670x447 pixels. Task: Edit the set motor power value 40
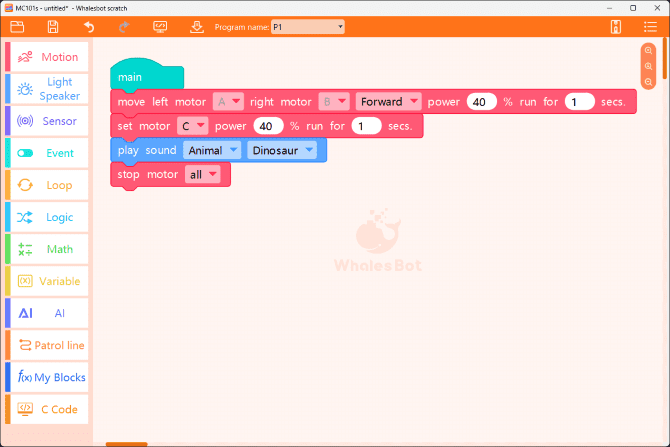(x=268, y=126)
